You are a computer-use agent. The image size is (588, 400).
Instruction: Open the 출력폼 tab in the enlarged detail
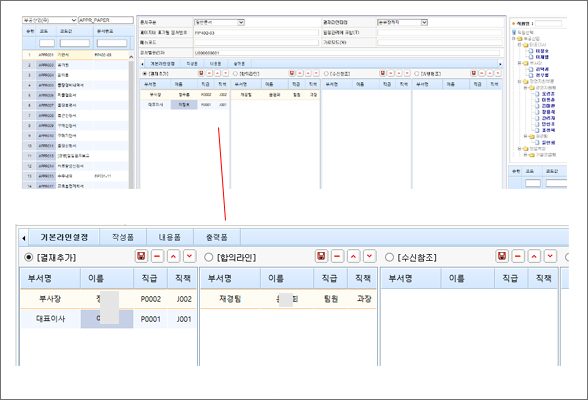click(217, 237)
